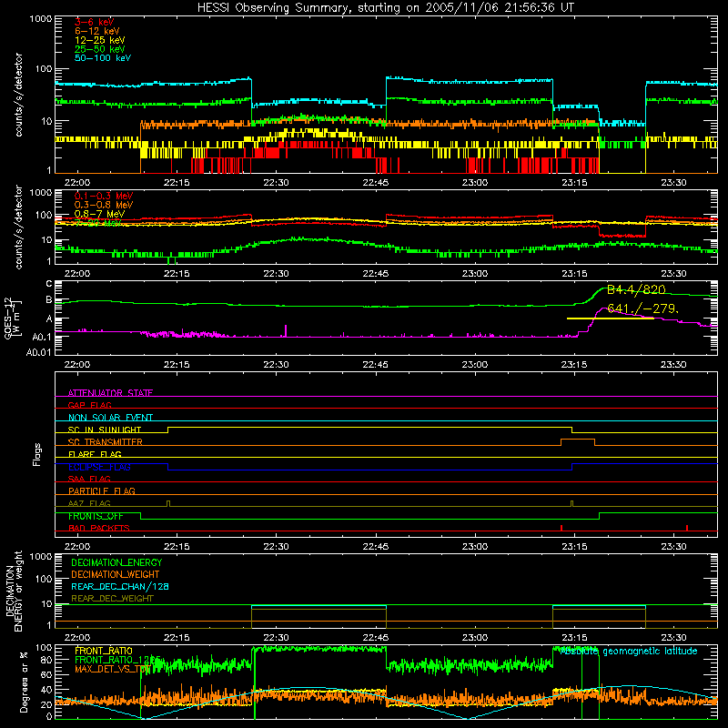Click the yellow "0.8-7 MeV" legend label
The width and height of the screenshot is (728, 728).
pos(99,214)
